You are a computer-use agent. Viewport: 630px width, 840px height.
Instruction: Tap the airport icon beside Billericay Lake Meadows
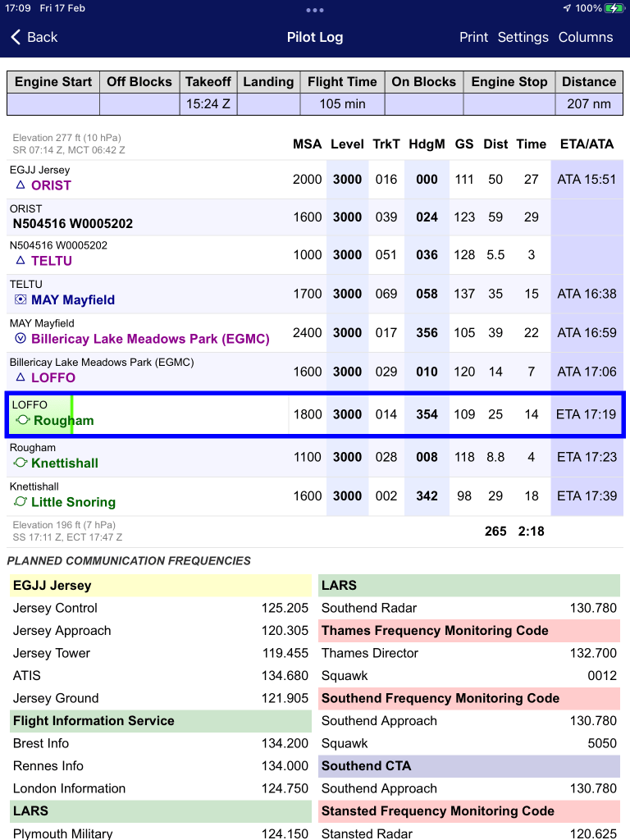pos(21,339)
